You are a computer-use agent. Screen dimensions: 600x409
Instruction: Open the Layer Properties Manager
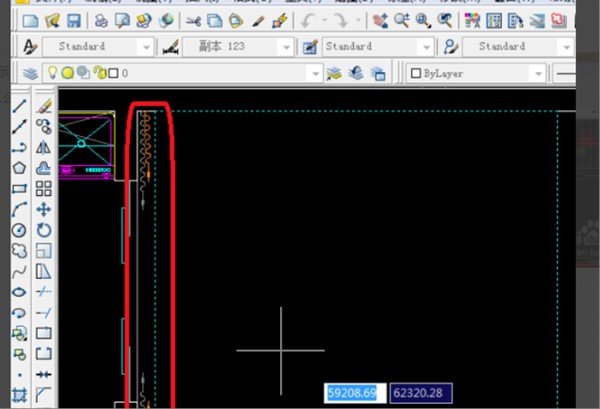click(x=29, y=73)
